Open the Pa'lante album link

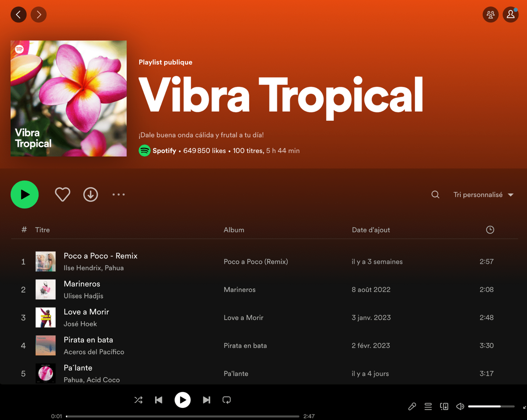236,373
